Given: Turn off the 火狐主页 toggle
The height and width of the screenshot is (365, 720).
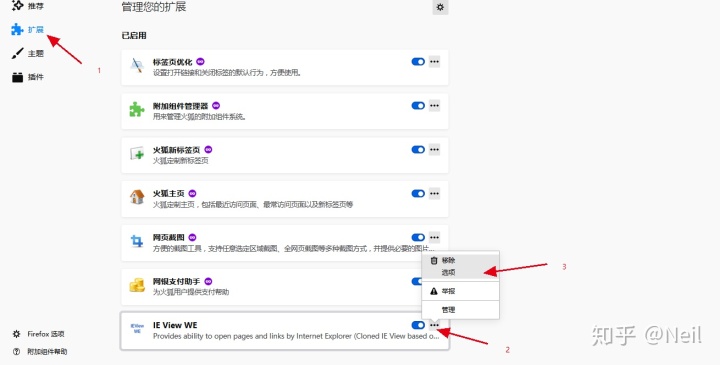Looking at the screenshot, I should pos(418,193).
